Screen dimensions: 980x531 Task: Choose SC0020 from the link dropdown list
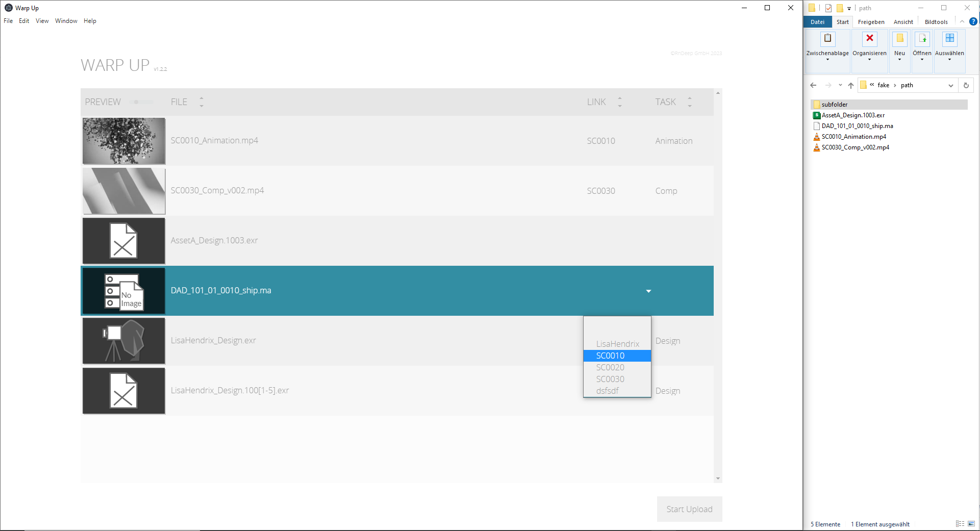click(610, 367)
